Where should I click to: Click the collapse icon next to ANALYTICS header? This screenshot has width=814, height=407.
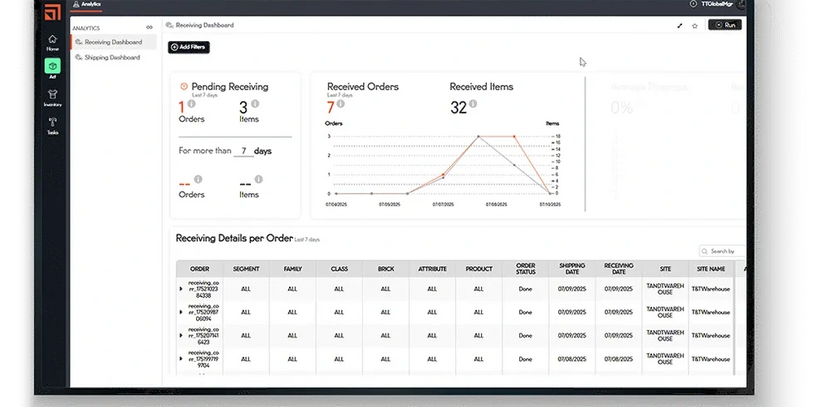coord(150,27)
